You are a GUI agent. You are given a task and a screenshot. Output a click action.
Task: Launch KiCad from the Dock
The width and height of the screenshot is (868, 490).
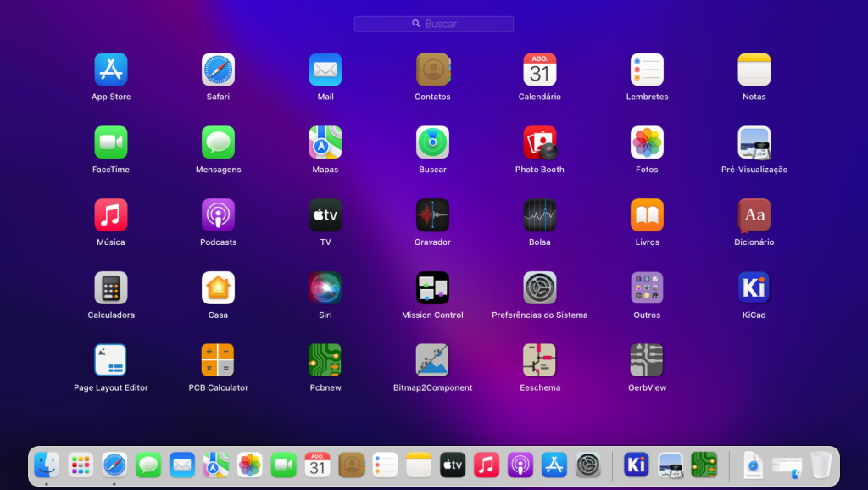636,465
